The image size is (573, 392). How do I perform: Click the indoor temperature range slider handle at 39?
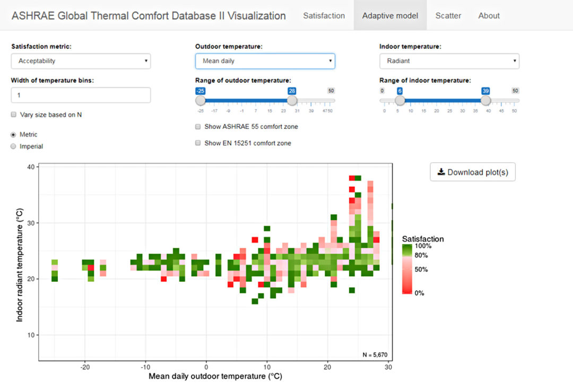pos(485,100)
